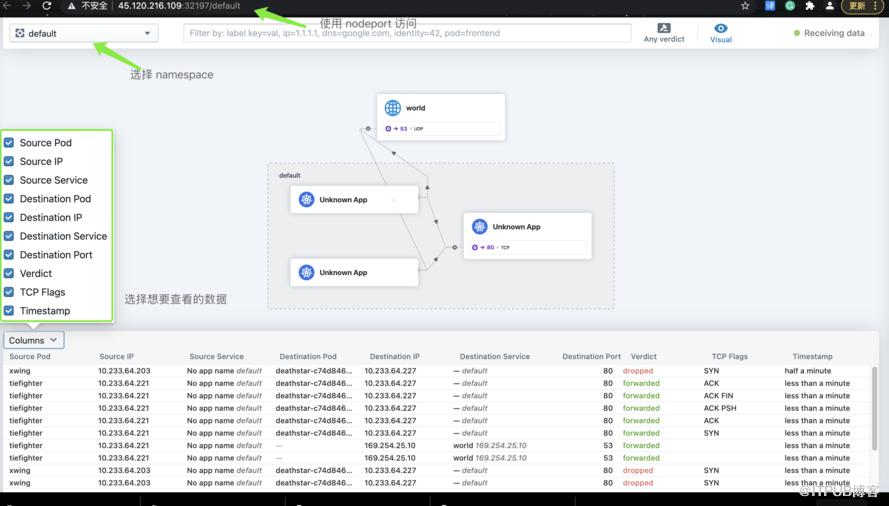
Task: Click the browser address bar URL
Action: pos(179,6)
